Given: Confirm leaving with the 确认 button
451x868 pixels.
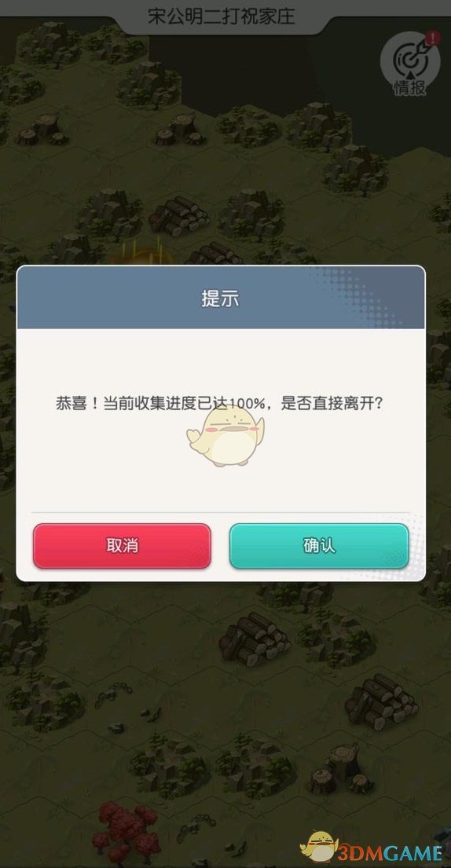Looking at the screenshot, I should pos(319,546).
